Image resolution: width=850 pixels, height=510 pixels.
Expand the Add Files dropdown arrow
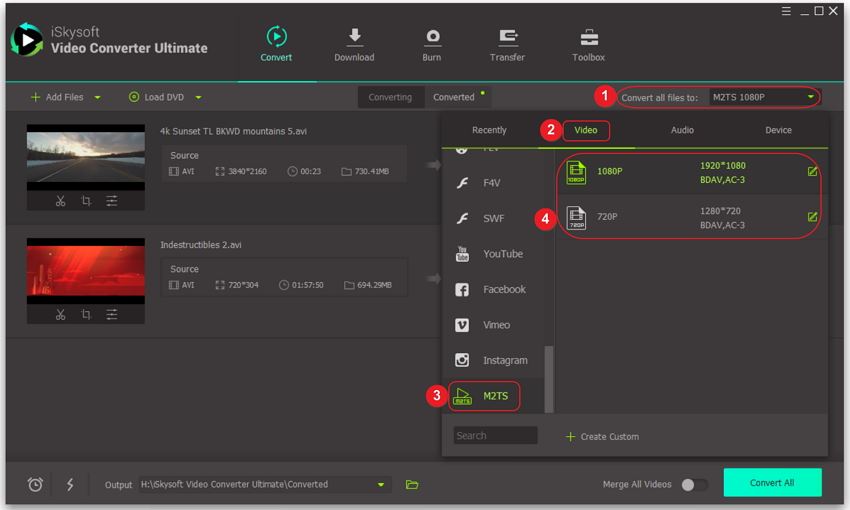point(98,97)
